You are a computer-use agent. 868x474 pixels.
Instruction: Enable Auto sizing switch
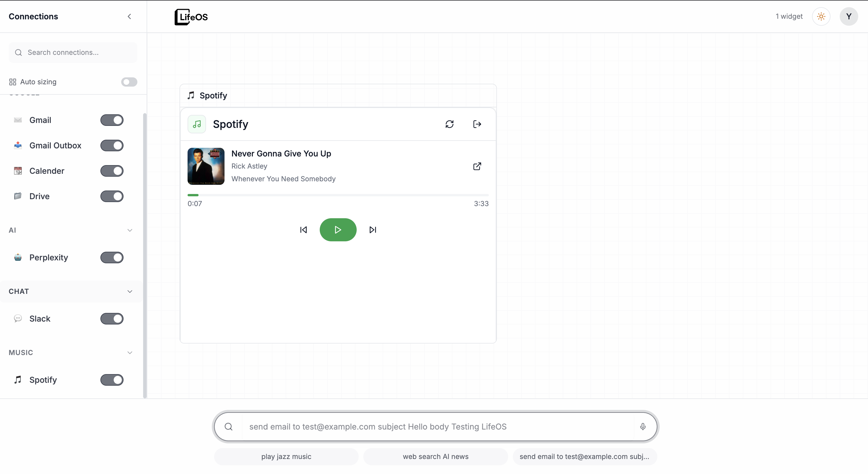pyautogui.click(x=129, y=82)
